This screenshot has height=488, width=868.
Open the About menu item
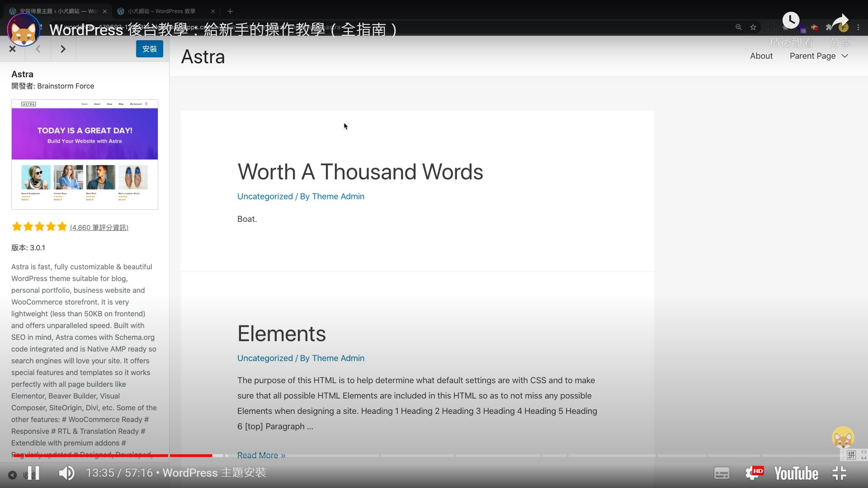761,56
